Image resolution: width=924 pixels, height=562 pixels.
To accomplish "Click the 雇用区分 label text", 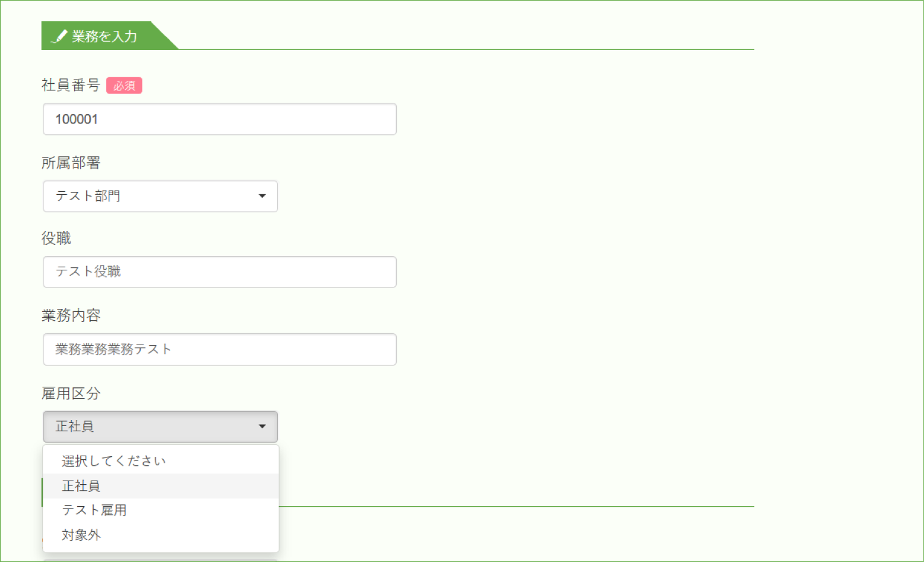I will coord(71,393).
